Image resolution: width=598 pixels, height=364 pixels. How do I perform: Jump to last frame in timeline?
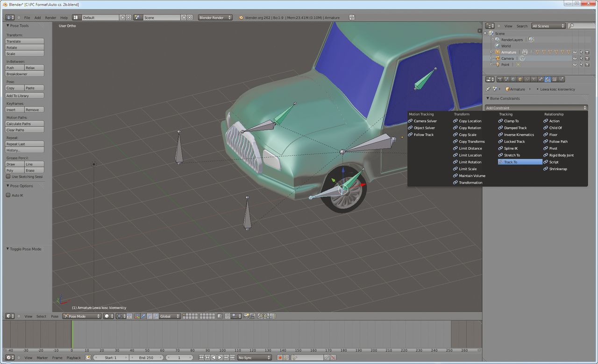[232, 357]
